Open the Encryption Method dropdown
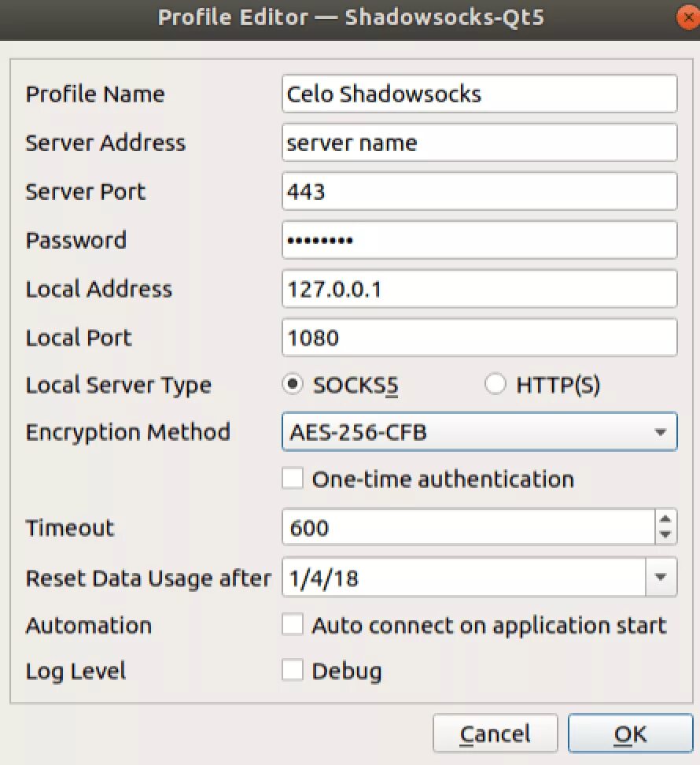Screen dimensions: 700x765 [x=479, y=432]
